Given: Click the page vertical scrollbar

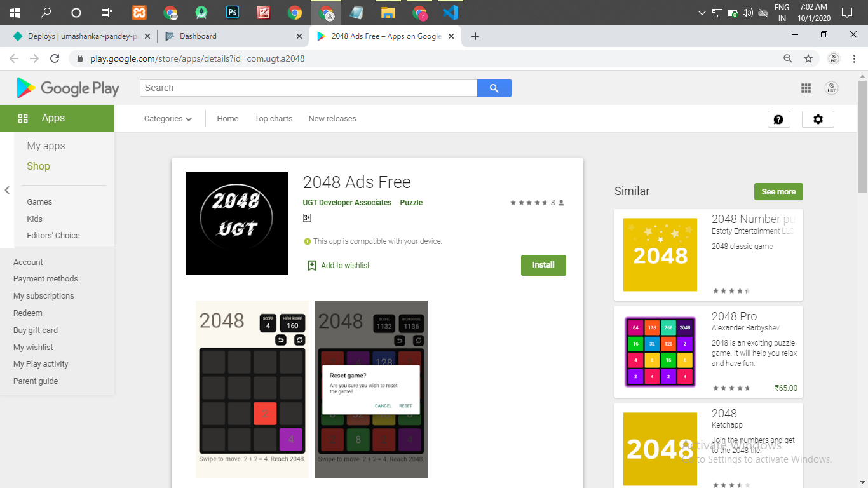Looking at the screenshot, I should pos(862,137).
